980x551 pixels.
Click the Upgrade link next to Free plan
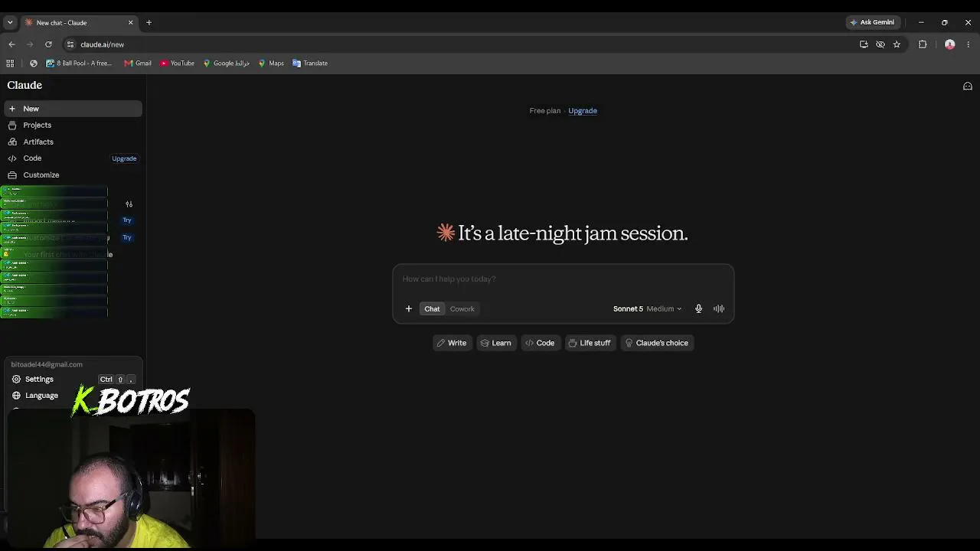tap(583, 110)
